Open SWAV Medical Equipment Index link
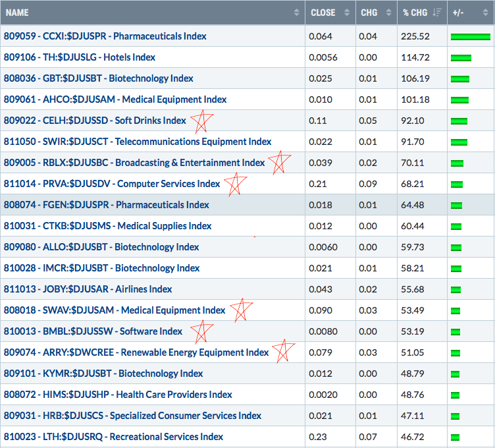This screenshot has height=448, width=495. point(115,310)
